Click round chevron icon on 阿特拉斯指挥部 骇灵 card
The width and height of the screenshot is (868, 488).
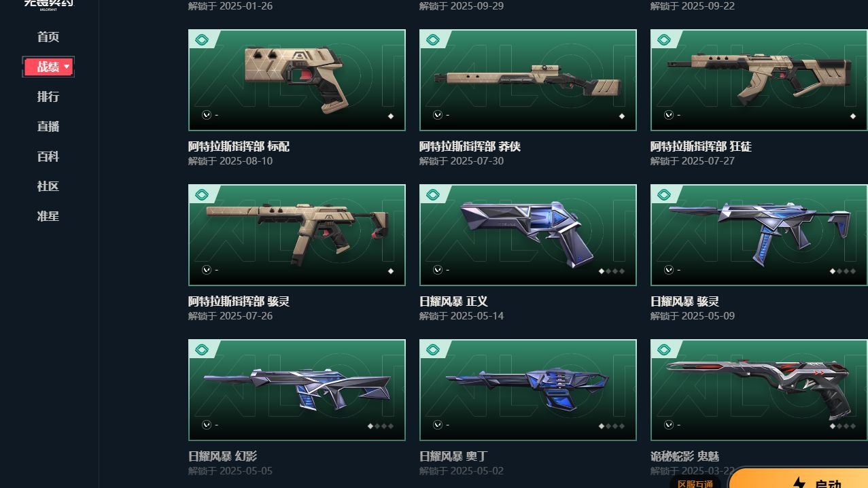pyautogui.click(x=207, y=270)
